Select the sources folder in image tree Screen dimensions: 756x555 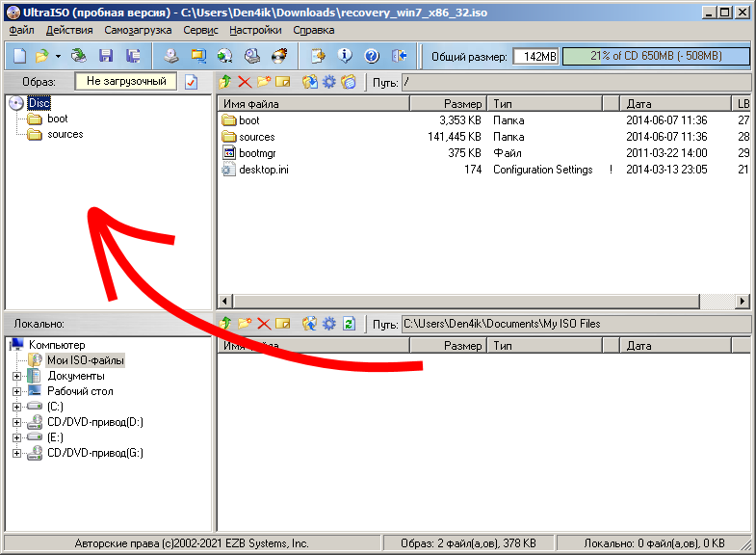click(x=65, y=134)
